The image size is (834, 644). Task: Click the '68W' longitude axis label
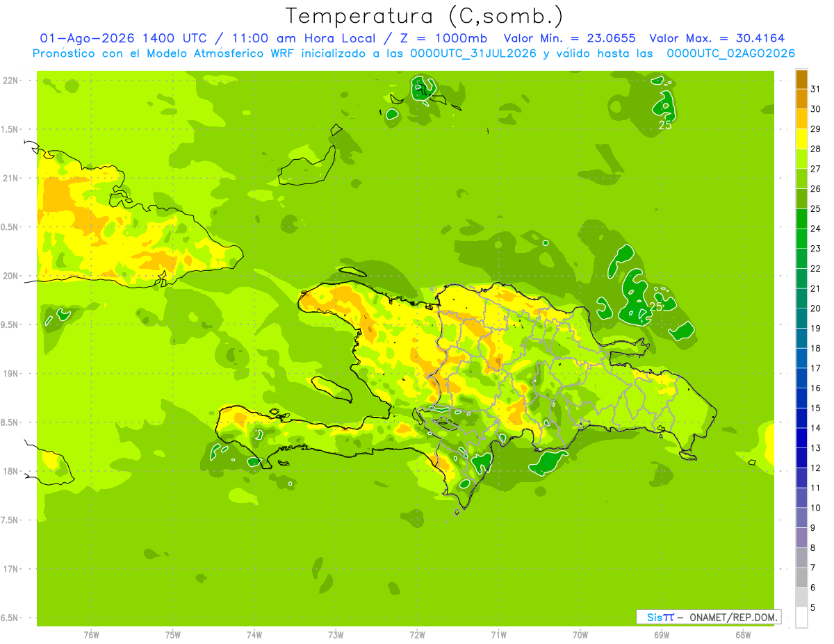[x=743, y=635]
